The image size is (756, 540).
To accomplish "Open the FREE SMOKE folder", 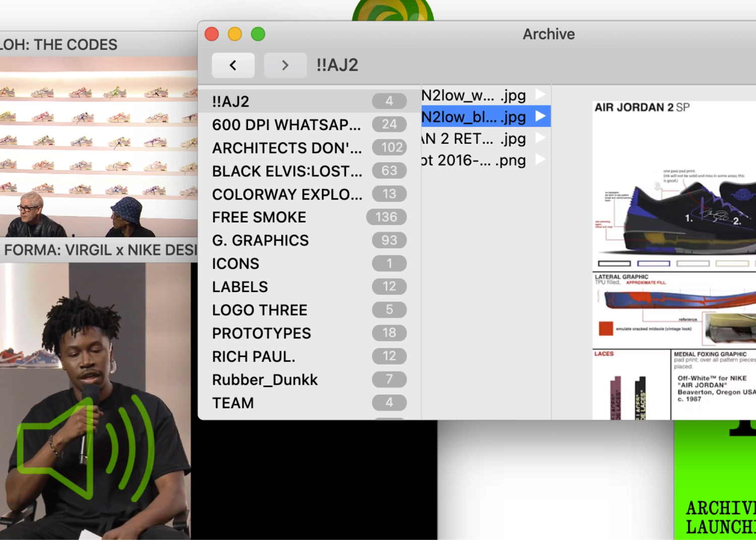I will (309, 217).
